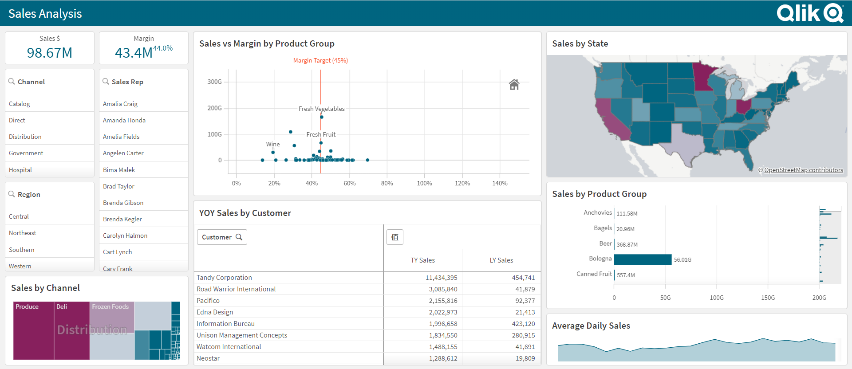The image size is (852, 369).
Task: Open the pivot table column picker icon
Action: pos(394,237)
